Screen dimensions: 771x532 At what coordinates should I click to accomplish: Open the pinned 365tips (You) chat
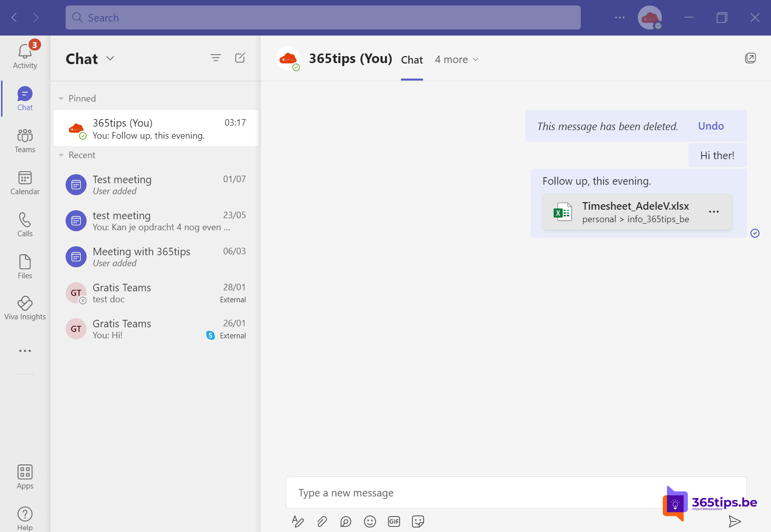(x=156, y=129)
